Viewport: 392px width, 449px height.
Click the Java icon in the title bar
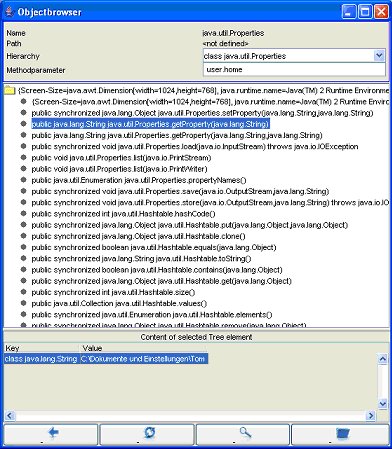click(9, 12)
